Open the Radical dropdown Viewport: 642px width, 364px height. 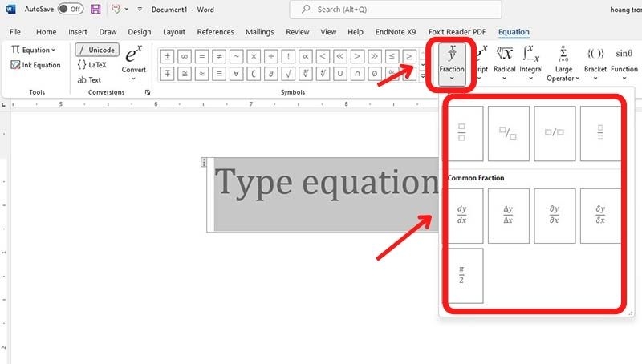pyautogui.click(x=505, y=63)
